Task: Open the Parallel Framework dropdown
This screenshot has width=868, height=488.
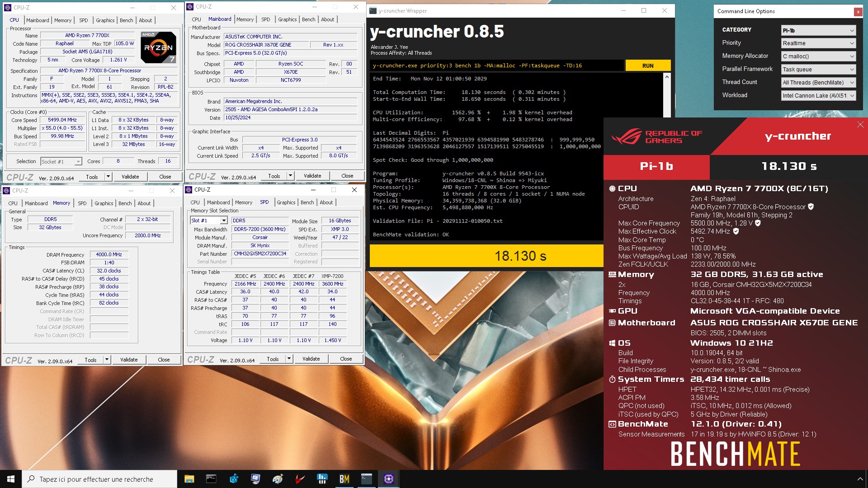Action: 818,70
